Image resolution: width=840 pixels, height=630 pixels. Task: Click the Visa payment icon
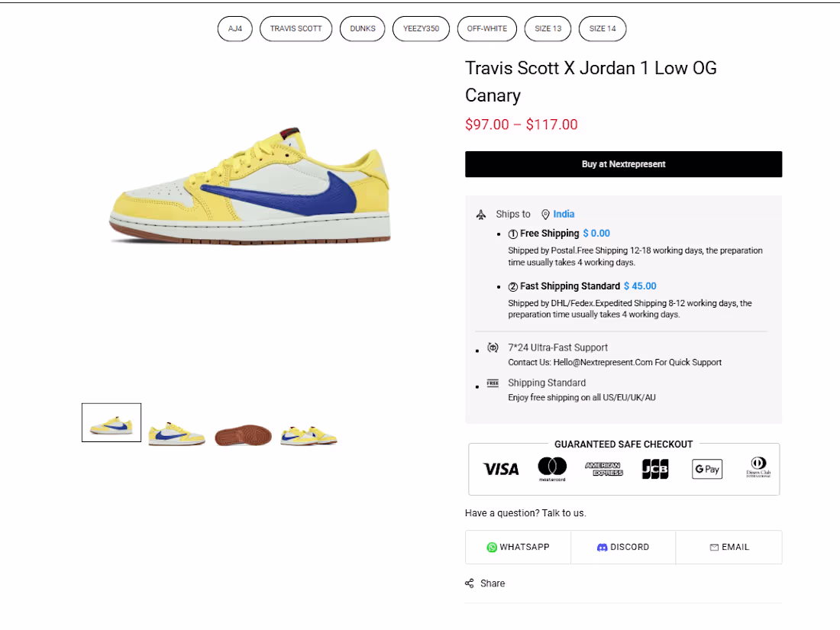point(500,469)
